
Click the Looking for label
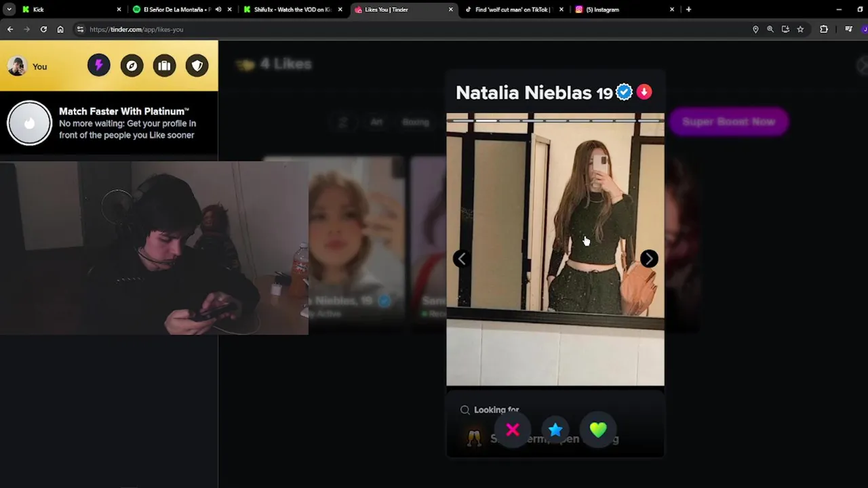coord(496,410)
